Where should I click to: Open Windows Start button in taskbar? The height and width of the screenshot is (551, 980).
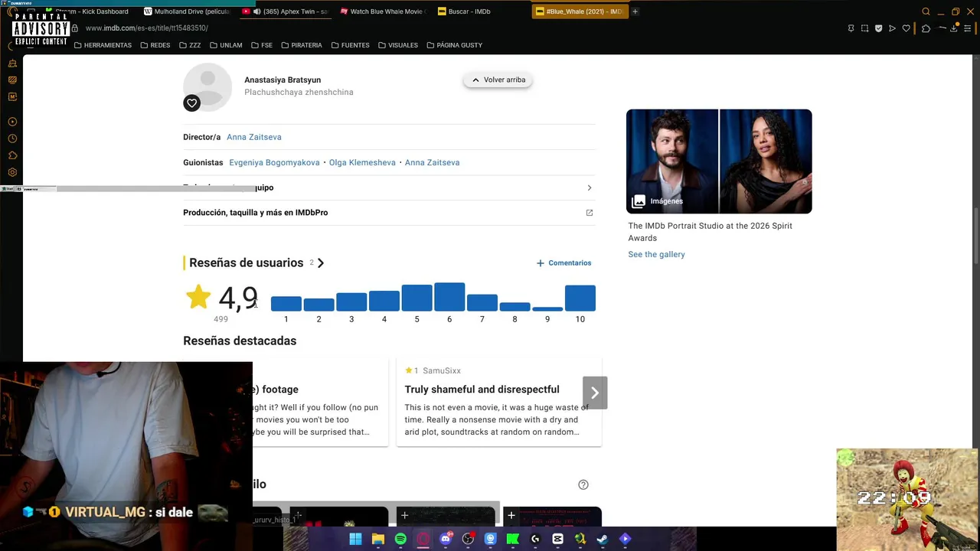click(355, 539)
